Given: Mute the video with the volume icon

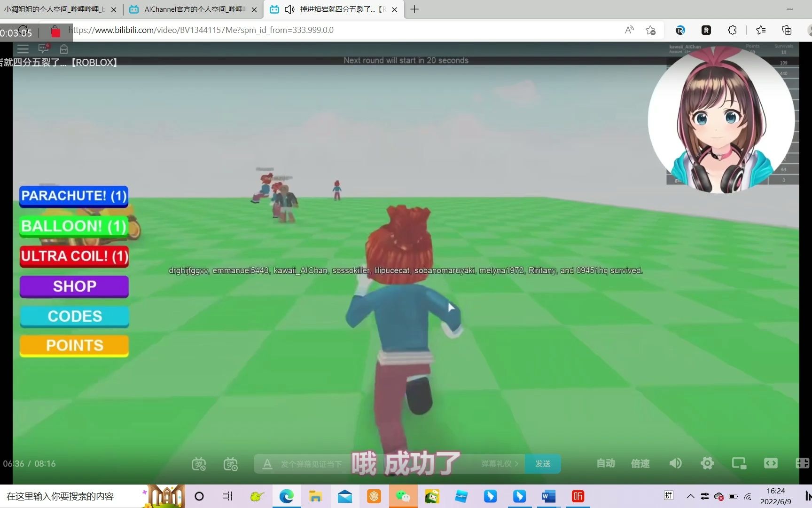Looking at the screenshot, I should coord(675,463).
